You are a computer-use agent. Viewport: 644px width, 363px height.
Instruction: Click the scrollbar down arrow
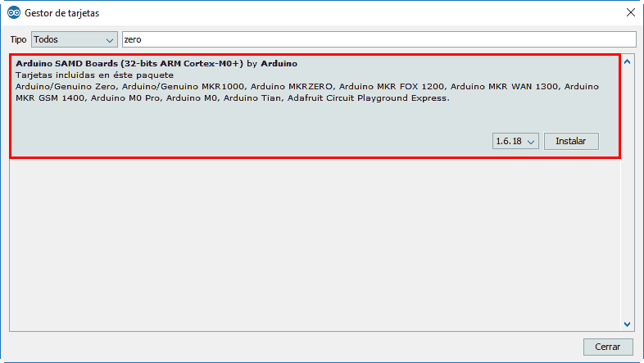[627, 324]
